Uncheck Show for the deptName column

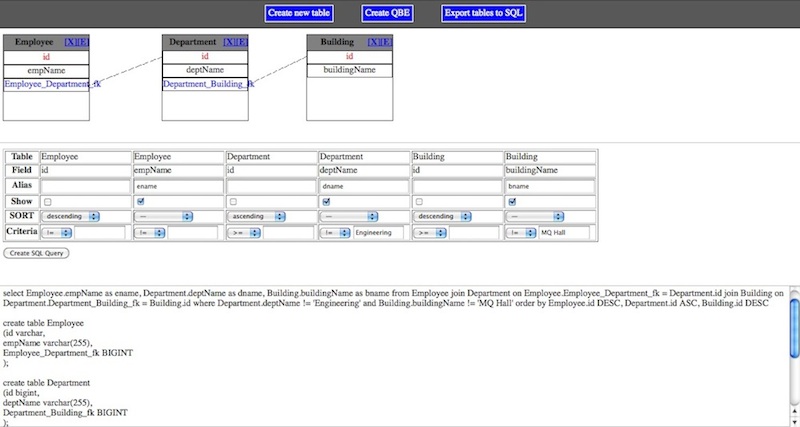pos(327,202)
